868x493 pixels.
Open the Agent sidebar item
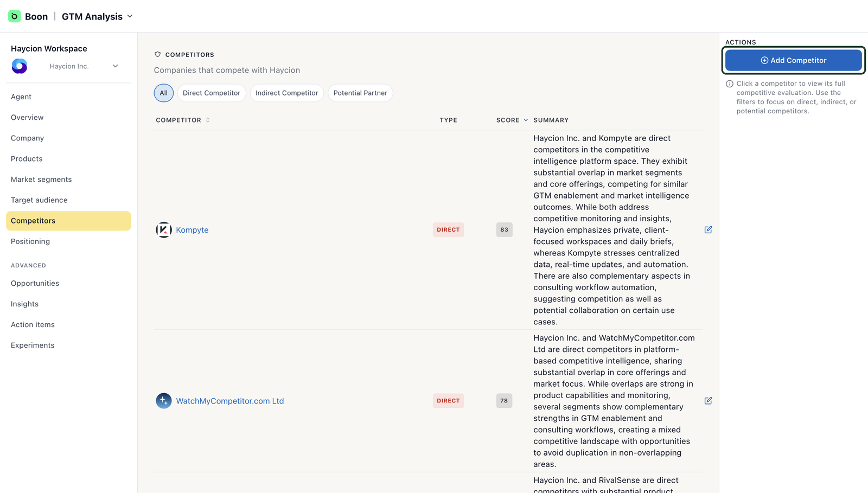click(x=68, y=97)
